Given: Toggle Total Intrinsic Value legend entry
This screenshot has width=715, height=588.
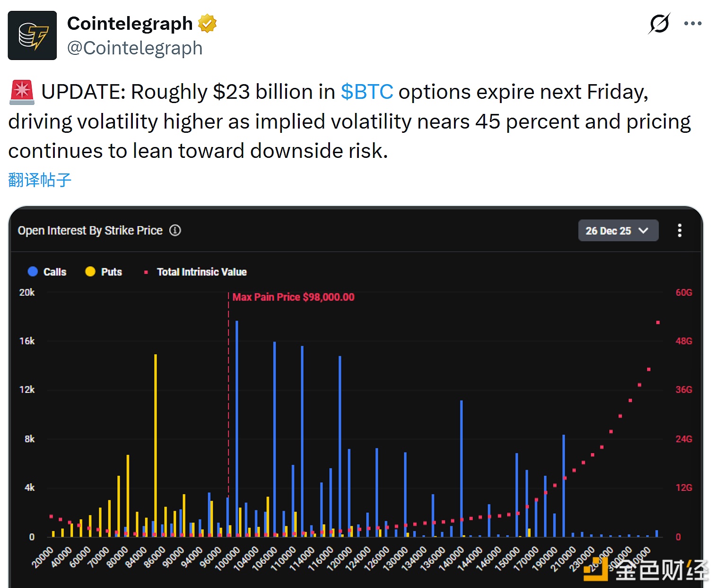Looking at the screenshot, I should pos(196,272).
